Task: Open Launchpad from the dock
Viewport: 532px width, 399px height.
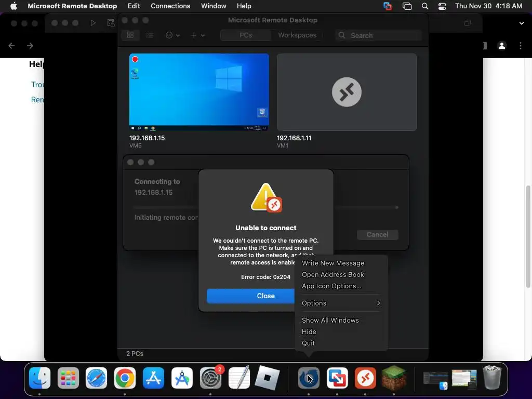Action: click(68, 378)
